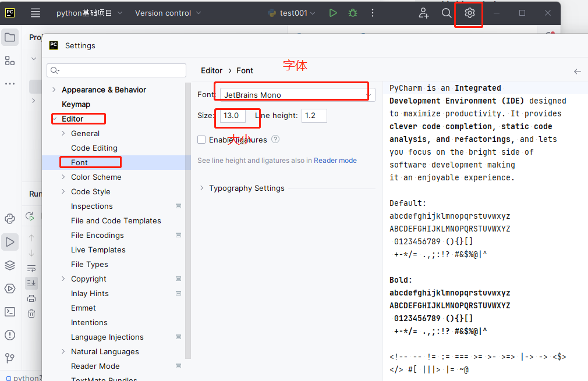Open Reader Mode settings page

click(x=95, y=366)
